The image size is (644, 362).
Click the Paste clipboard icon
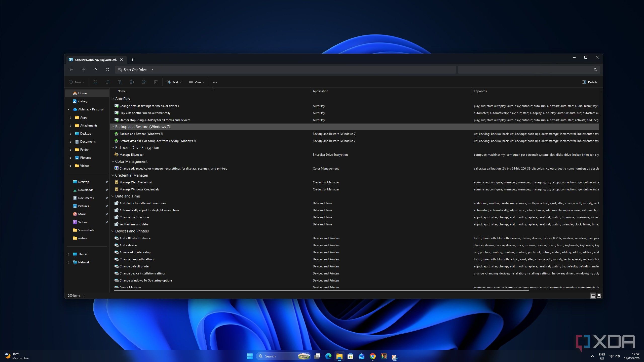(119, 82)
